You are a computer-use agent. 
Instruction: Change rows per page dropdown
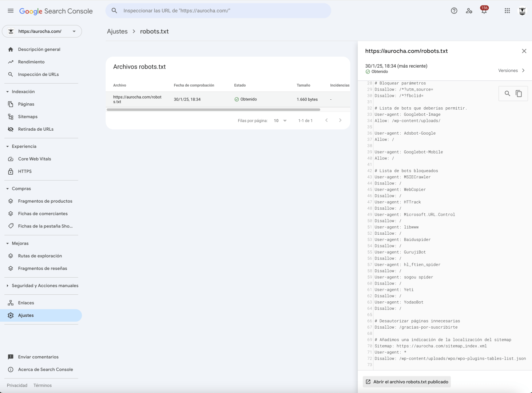280,121
